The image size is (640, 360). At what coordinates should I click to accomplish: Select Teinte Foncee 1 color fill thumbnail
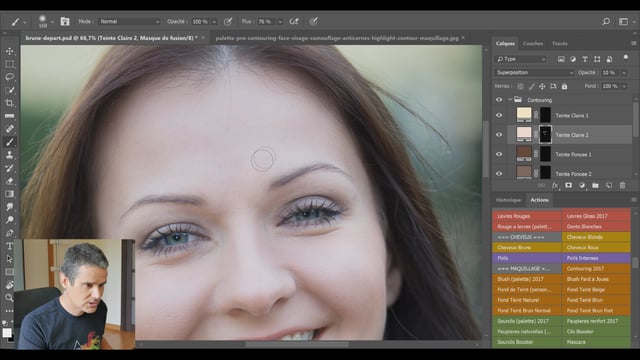point(524,153)
